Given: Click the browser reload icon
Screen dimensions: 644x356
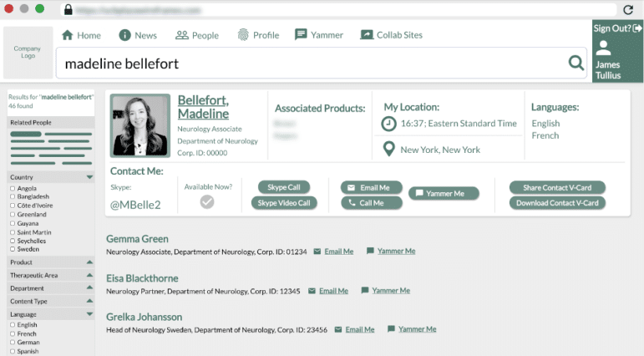Looking at the screenshot, I should [x=628, y=9].
